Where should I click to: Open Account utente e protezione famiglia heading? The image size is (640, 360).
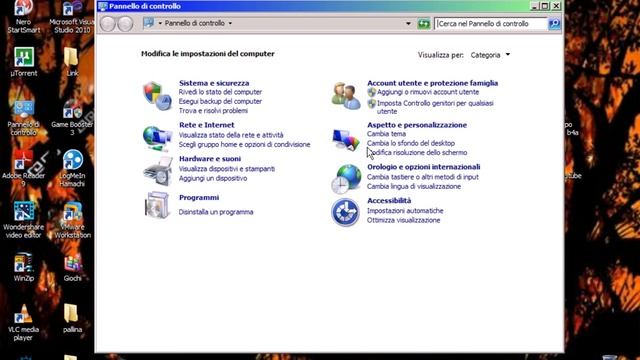click(x=433, y=83)
